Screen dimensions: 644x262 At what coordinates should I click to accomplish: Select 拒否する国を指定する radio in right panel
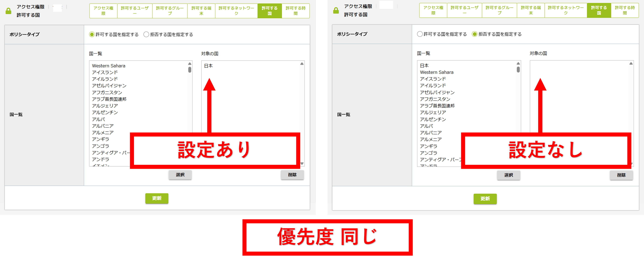tap(474, 34)
